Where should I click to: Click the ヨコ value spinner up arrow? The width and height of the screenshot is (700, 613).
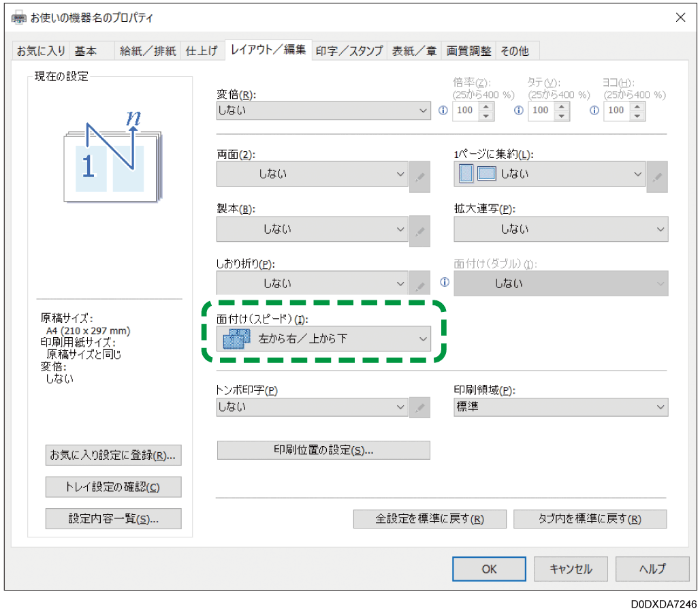pyautogui.click(x=638, y=106)
